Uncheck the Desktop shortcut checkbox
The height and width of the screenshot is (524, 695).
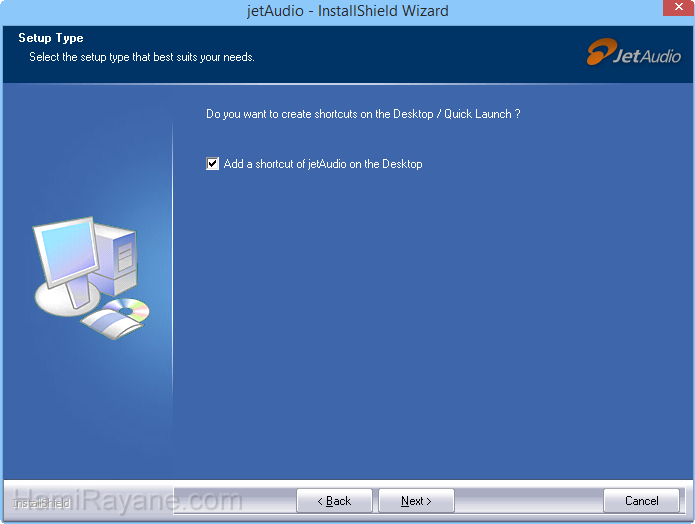pos(212,164)
